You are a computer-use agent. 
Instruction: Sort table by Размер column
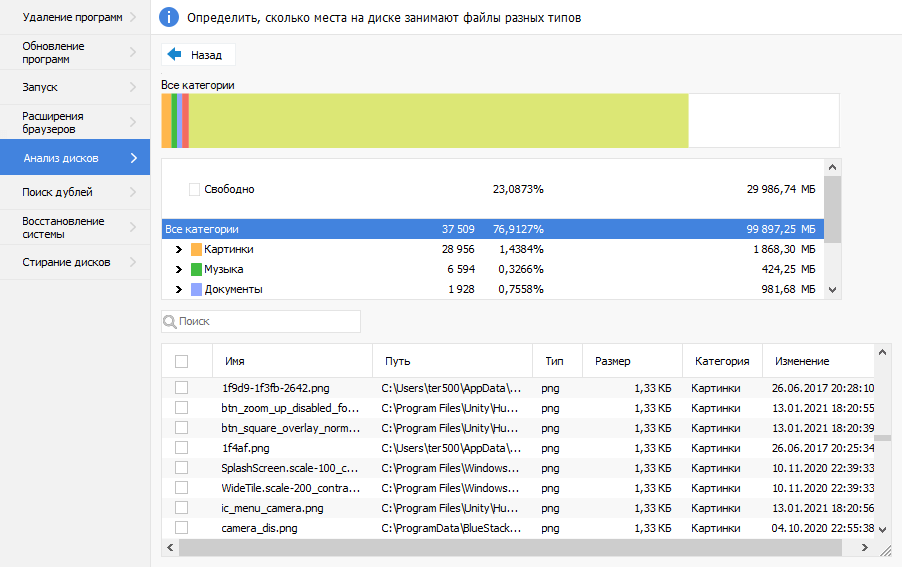click(x=632, y=361)
